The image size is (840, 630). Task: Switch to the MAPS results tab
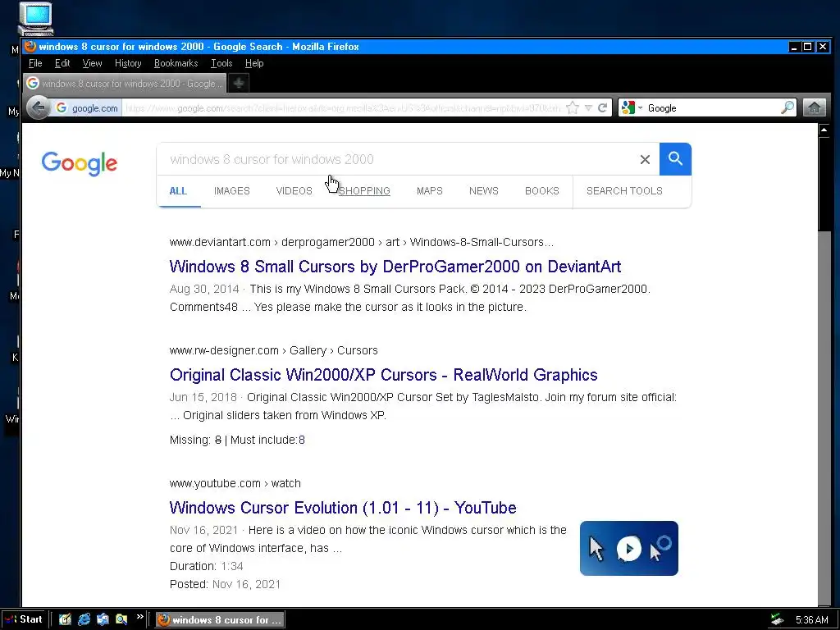pos(430,191)
